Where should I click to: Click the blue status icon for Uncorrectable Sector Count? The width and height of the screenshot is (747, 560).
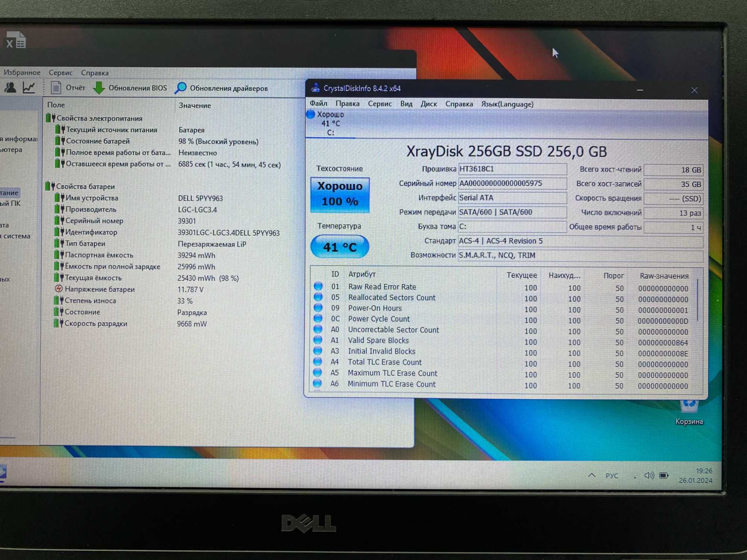[x=318, y=329]
